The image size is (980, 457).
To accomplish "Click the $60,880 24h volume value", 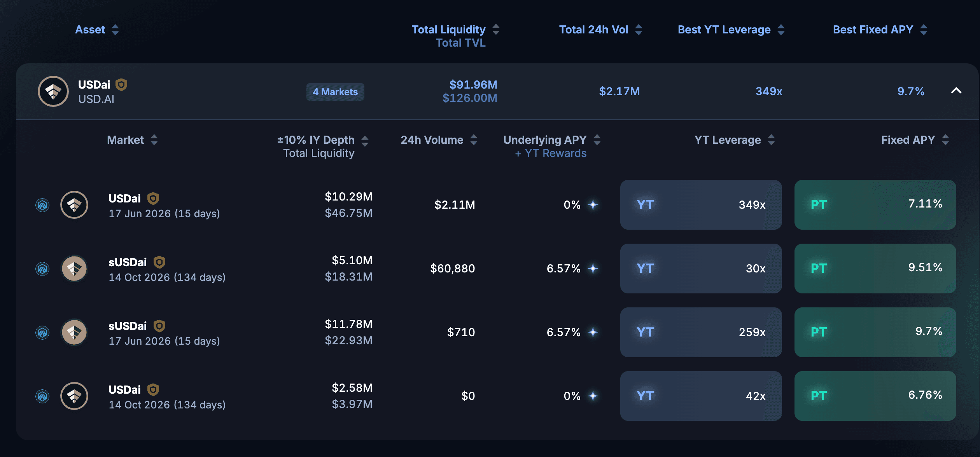I will coord(452,269).
